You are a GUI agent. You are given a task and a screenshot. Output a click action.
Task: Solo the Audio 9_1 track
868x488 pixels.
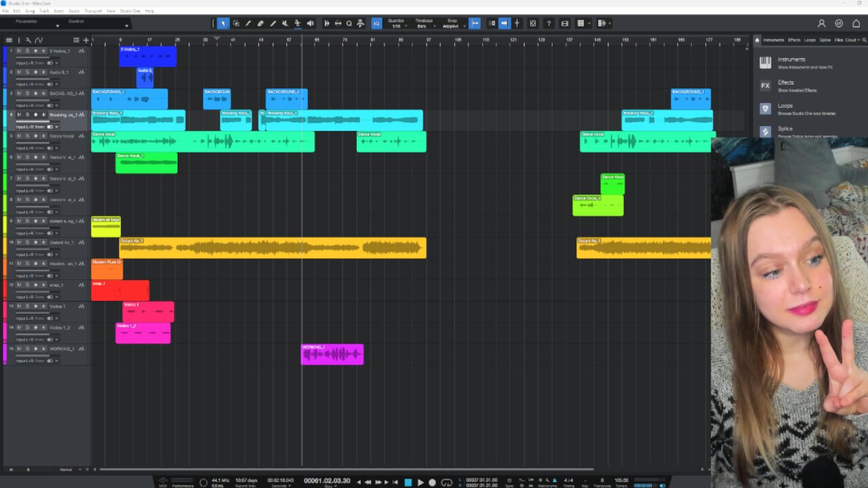pyautogui.click(x=27, y=72)
